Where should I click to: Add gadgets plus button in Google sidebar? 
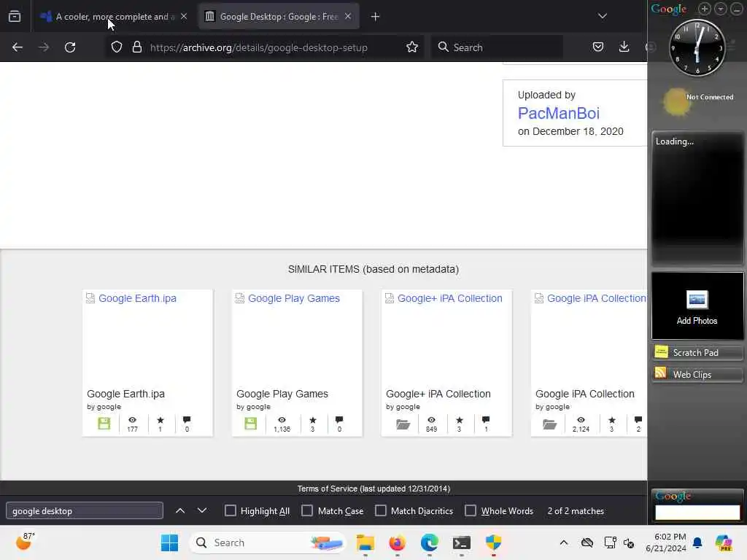tap(705, 9)
